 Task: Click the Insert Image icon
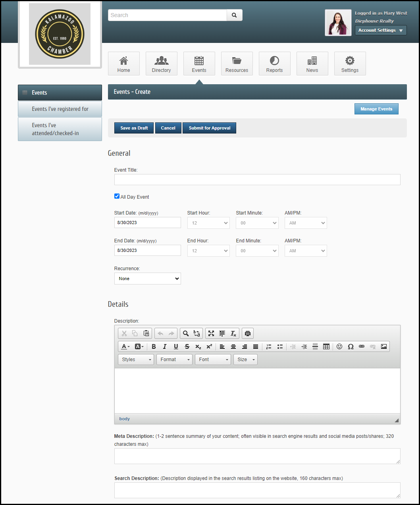[x=384, y=346]
